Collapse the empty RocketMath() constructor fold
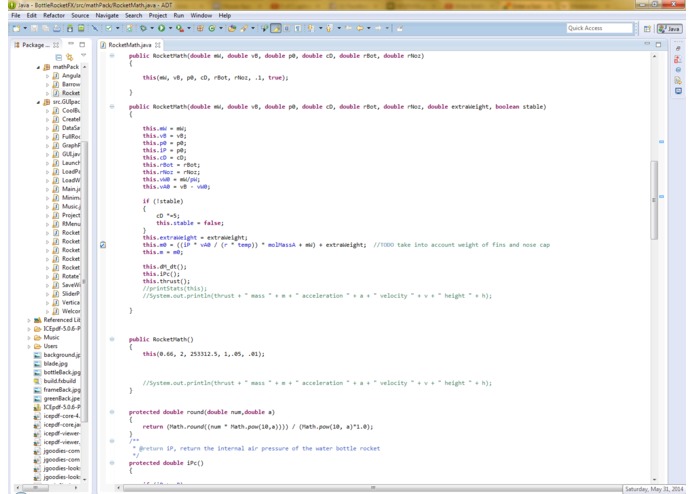 pos(112,339)
